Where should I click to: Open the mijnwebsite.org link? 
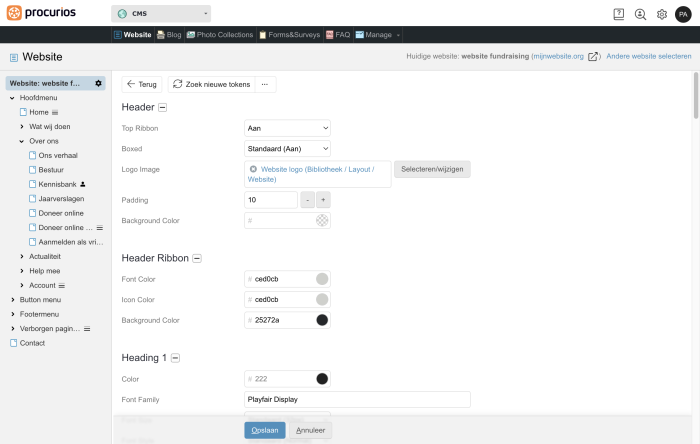pyautogui.click(x=558, y=56)
